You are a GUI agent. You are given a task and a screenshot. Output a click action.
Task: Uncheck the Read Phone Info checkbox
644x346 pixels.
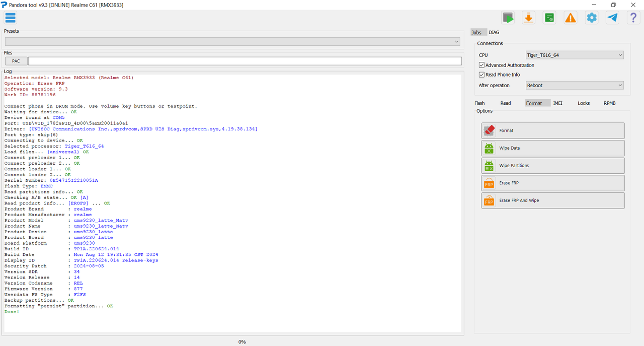(481, 75)
